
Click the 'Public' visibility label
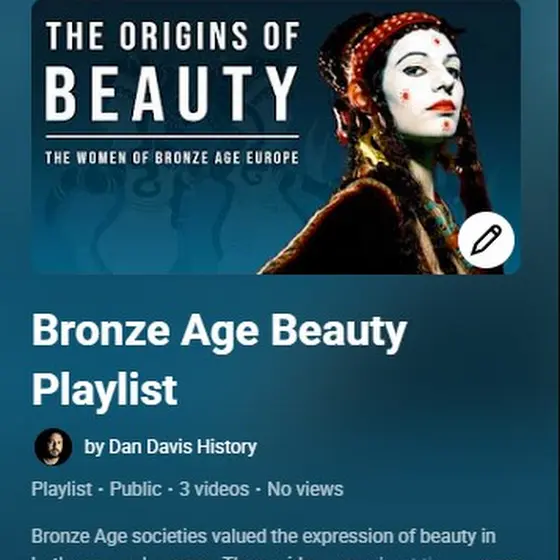coord(135,489)
